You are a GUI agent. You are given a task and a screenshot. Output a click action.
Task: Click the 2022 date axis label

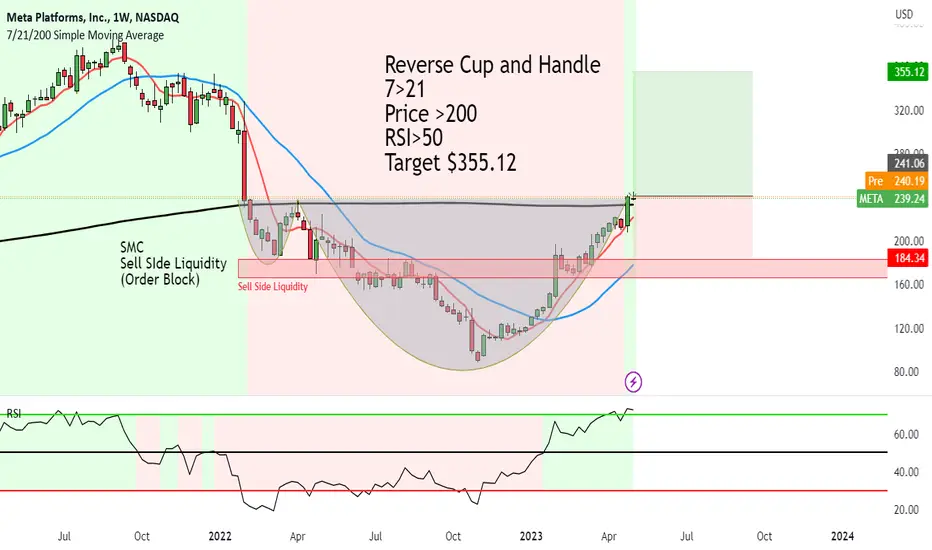(x=220, y=536)
